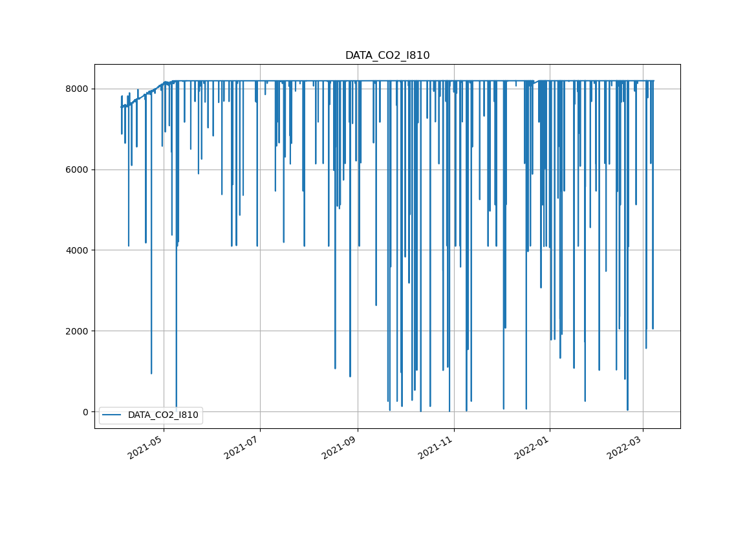
Task: Pick the 2000 y-axis tick label
Action: 78,331
